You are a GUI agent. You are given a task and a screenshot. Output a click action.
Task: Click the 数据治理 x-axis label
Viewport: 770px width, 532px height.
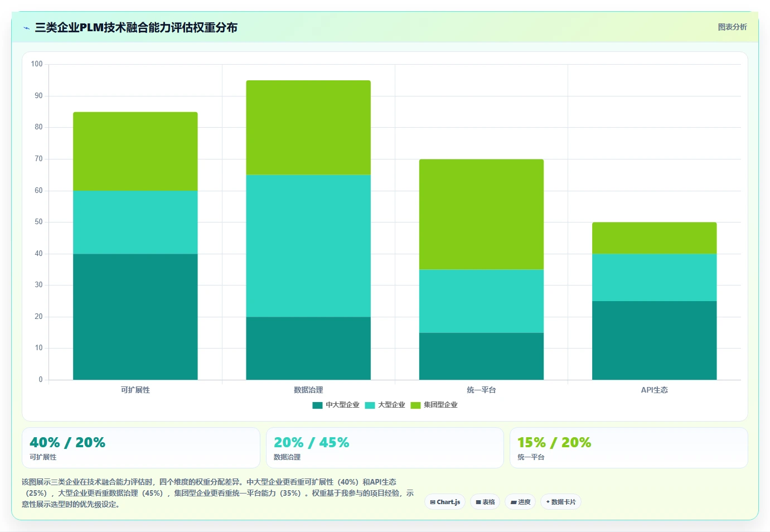point(308,390)
